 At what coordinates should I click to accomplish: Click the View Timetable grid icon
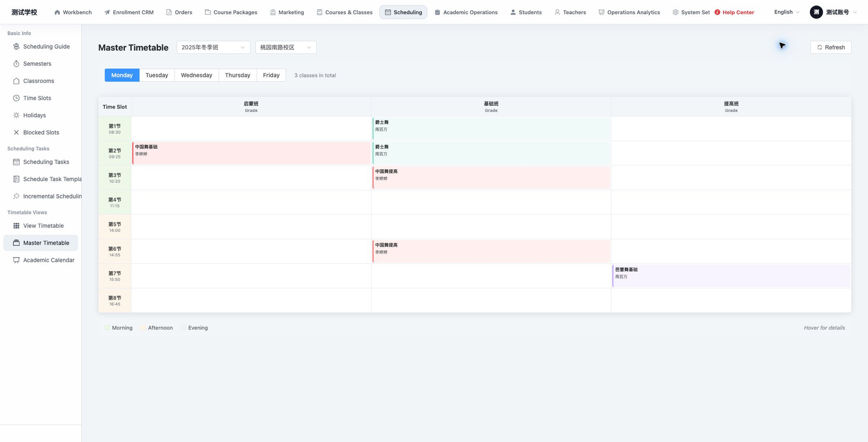pos(16,226)
